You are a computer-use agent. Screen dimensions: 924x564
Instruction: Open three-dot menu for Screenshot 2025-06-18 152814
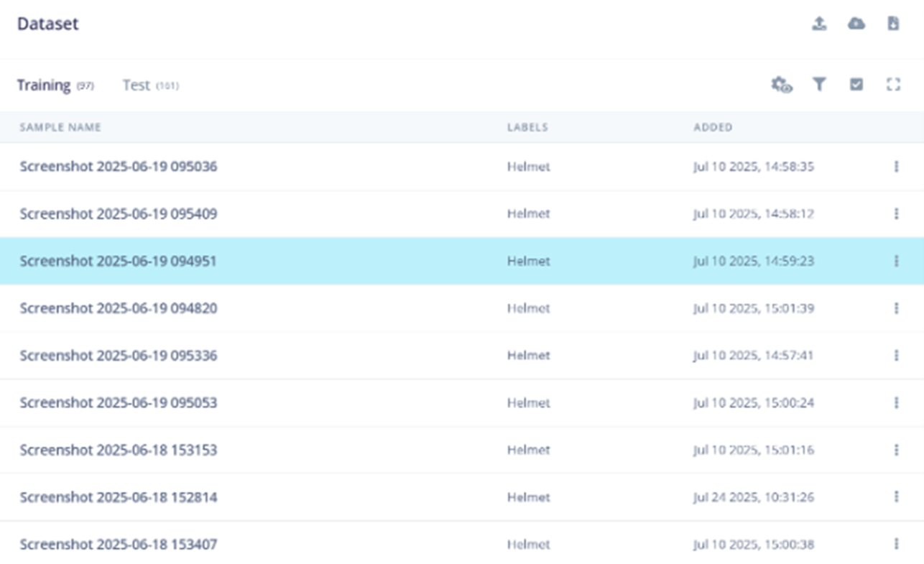[896, 496]
